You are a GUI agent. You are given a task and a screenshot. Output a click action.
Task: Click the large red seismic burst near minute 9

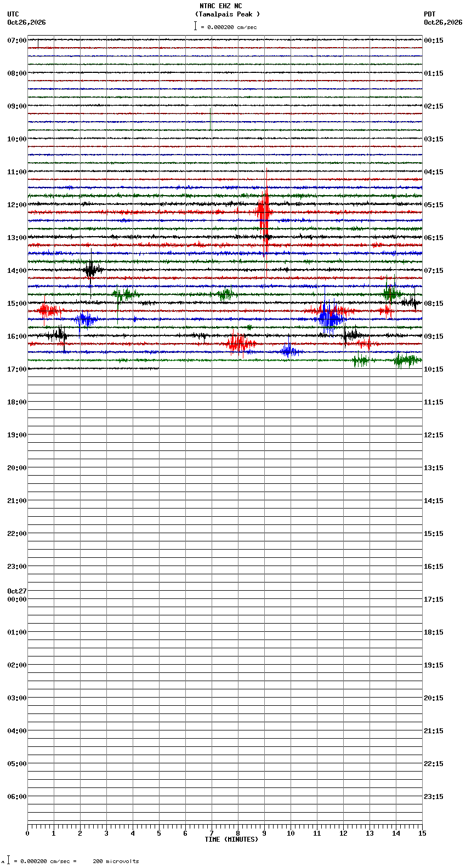click(265, 213)
